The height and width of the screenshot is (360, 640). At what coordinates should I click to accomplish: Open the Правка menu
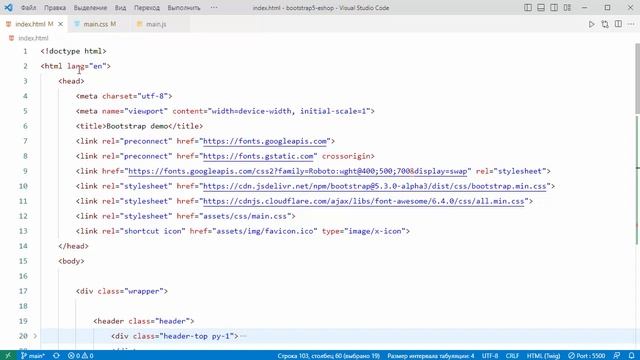click(x=55, y=8)
